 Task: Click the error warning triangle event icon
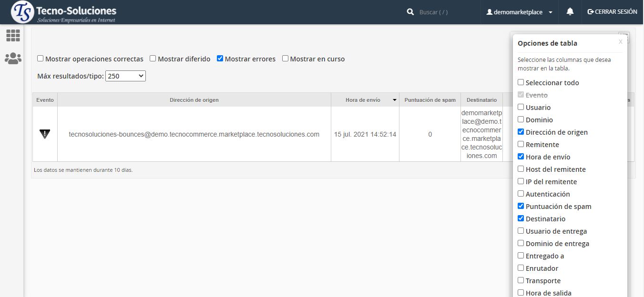[45, 134]
